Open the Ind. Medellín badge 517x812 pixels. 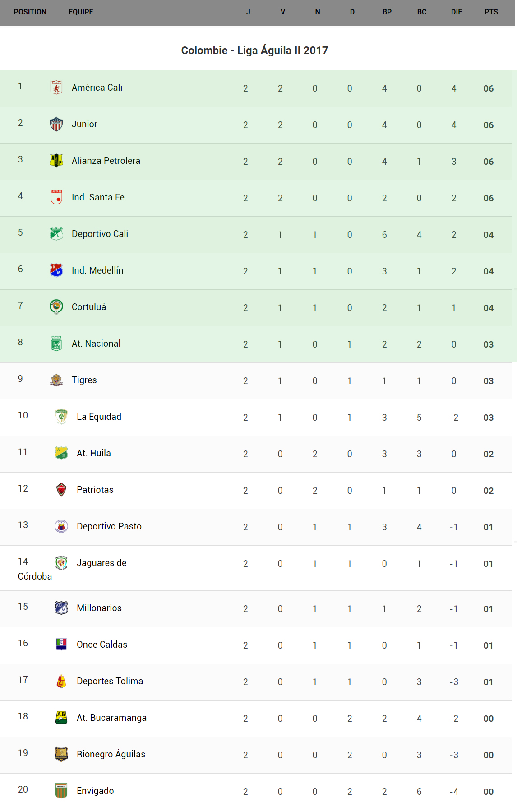point(56,270)
